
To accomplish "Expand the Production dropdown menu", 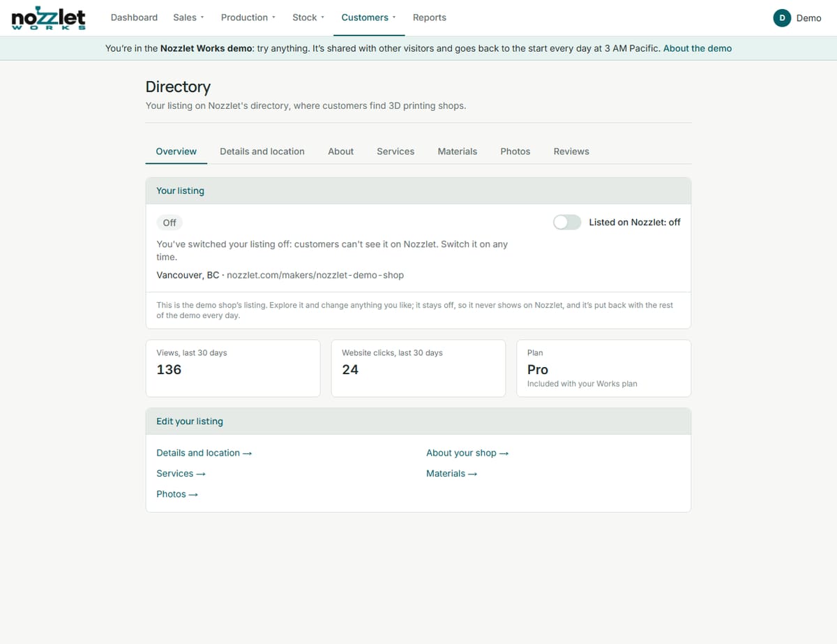I will 248,17.
